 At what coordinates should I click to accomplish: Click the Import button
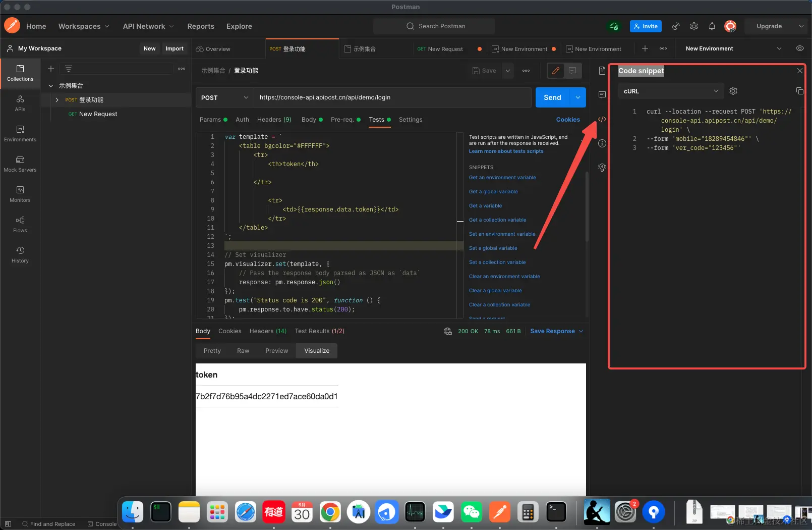pos(175,48)
